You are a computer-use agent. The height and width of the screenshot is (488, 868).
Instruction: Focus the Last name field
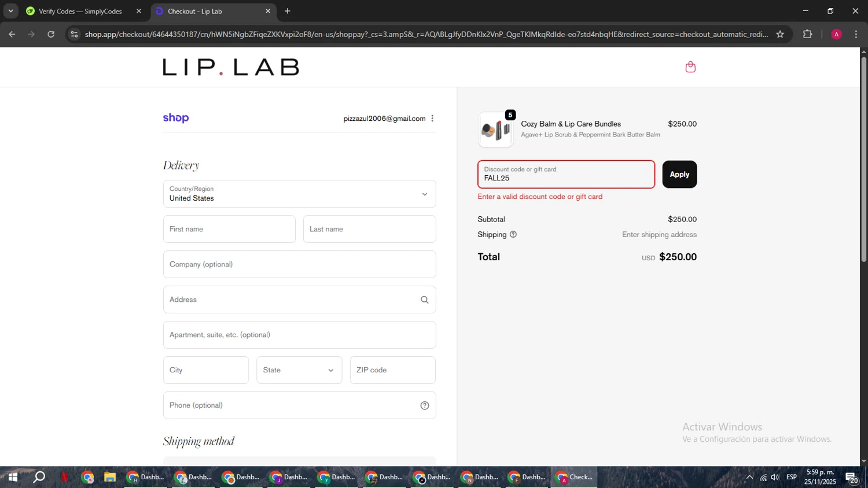(369, 229)
